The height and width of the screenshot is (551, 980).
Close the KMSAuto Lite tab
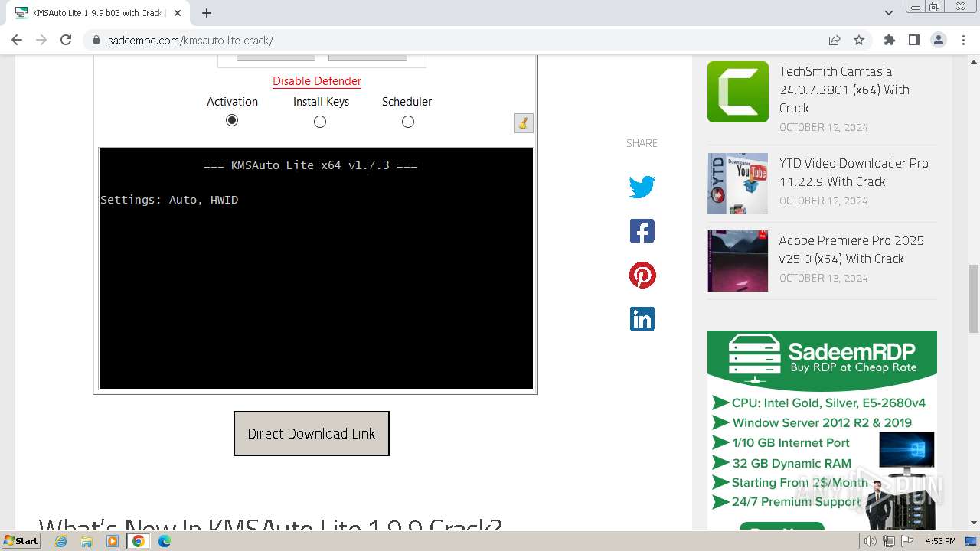(x=178, y=13)
